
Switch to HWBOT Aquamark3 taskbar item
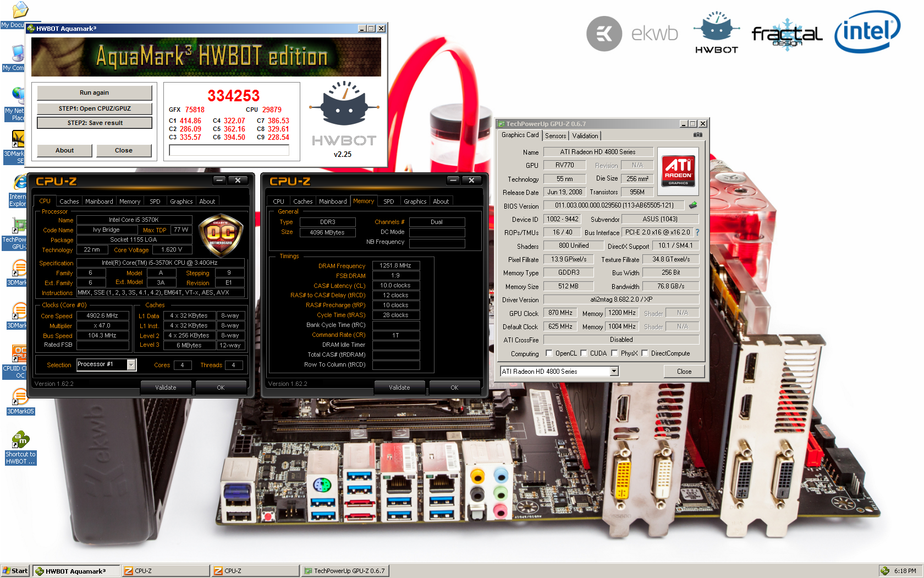coord(75,571)
